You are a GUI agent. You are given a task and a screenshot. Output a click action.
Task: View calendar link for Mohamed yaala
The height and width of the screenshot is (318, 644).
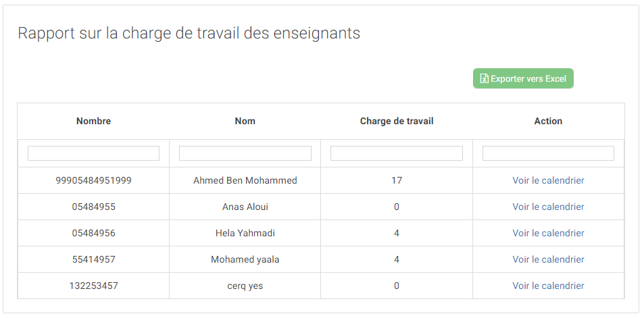(548, 259)
